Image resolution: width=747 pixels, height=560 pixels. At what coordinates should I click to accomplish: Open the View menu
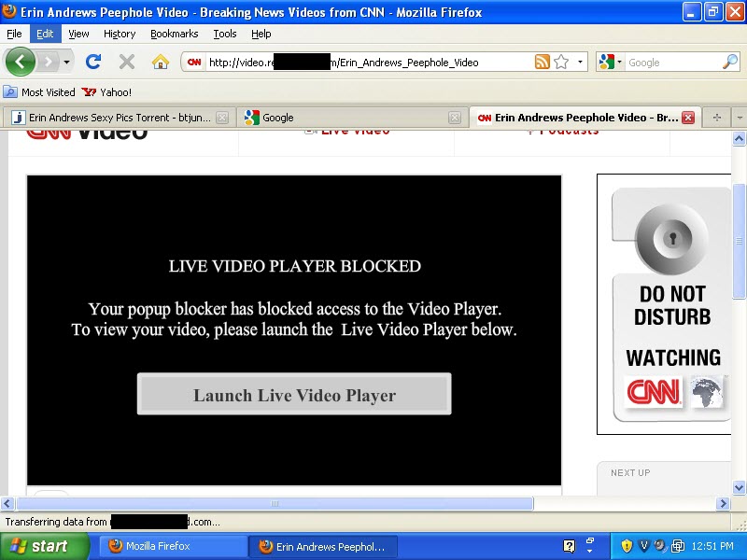(78, 34)
